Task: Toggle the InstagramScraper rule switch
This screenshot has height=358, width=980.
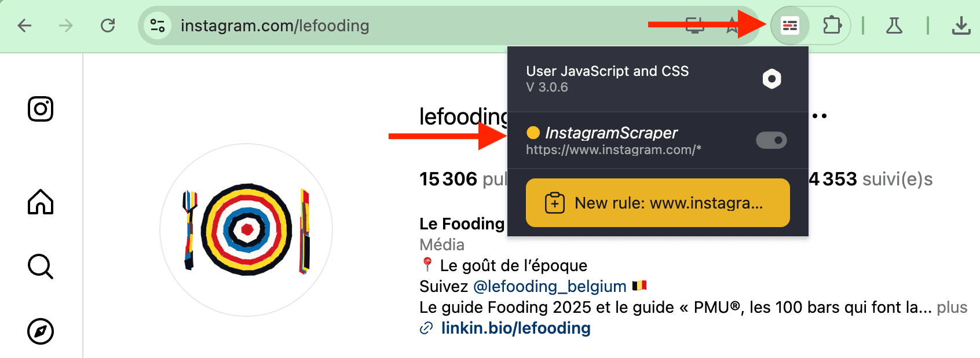Action: point(771,140)
